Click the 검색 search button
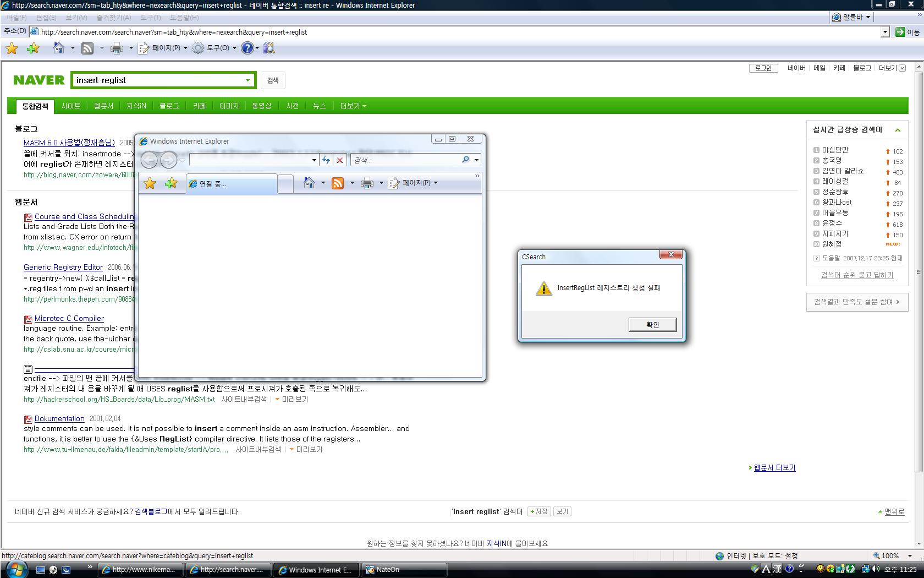924x578 pixels. coord(273,80)
